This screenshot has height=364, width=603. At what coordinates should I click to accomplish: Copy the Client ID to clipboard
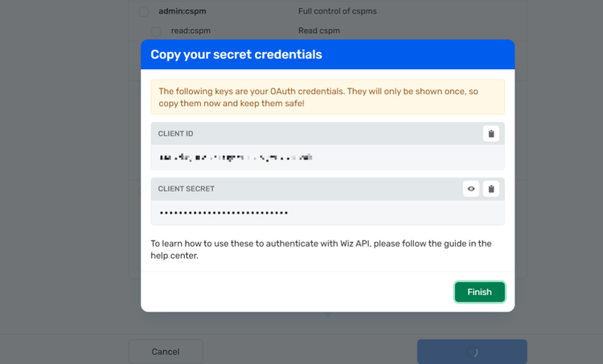point(491,134)
